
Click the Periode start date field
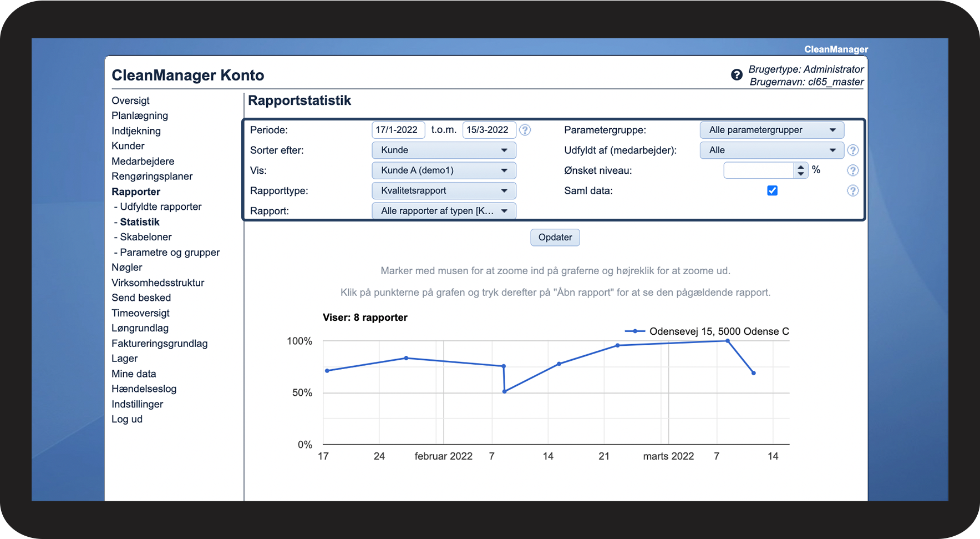(x=398, y=130)
